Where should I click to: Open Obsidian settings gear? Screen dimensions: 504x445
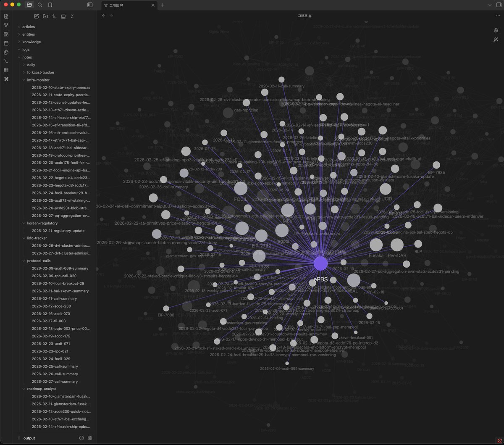coord(90,438)
